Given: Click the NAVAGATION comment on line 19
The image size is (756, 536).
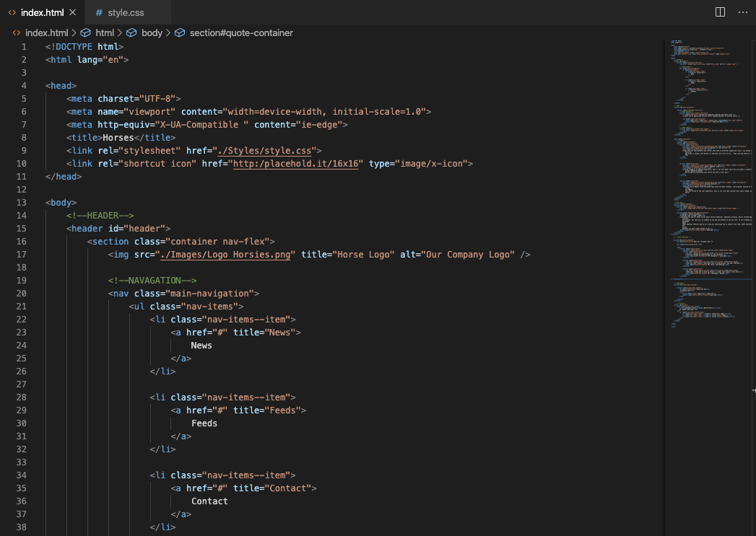Looking at the screenshot, I should [152, 281].
